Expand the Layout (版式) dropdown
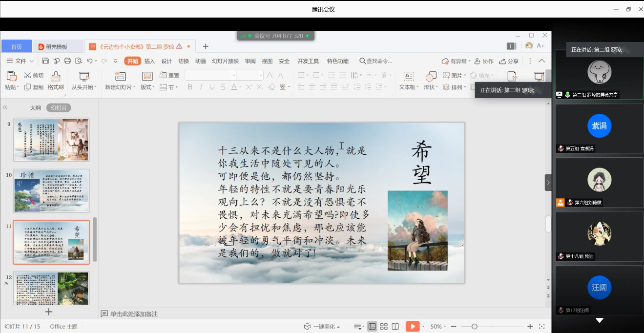 coord(147,87)
